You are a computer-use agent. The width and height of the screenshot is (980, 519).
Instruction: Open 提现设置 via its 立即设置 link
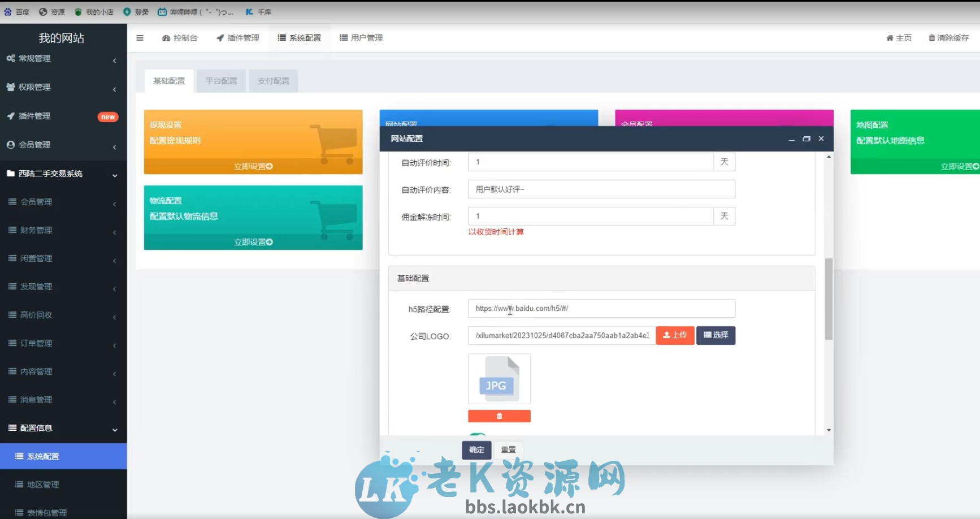click(253, 166)
